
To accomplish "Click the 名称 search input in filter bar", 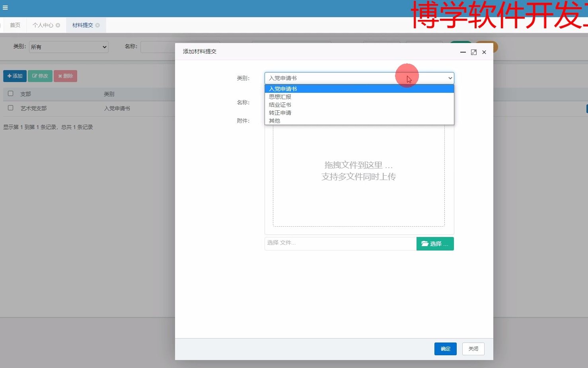I will point(158,47).
